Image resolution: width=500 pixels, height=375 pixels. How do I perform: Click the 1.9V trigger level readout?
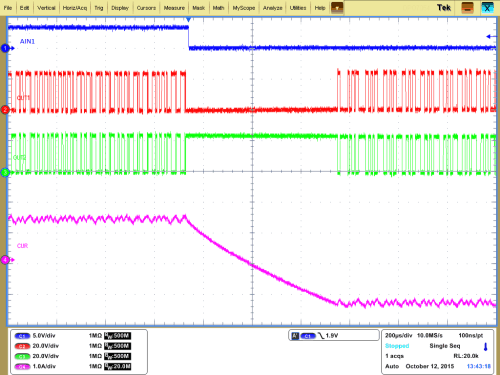[x=332, y=336]
